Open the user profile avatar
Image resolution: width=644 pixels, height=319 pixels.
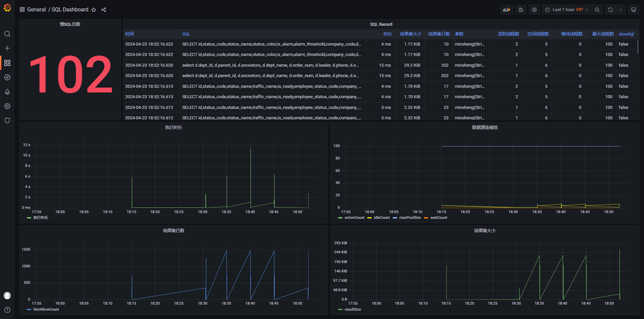[7, 296]
